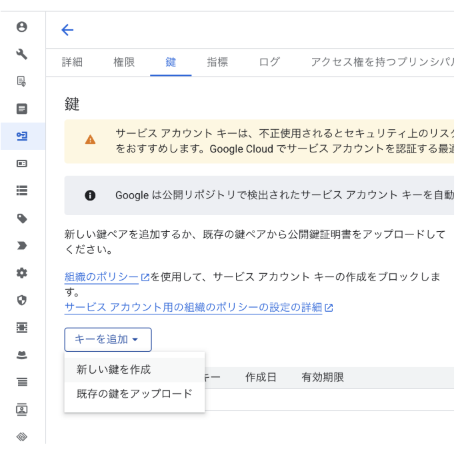Click the blue back arrow
The height and width of the screenshot is (461, 476).
[x=67, y=30]
